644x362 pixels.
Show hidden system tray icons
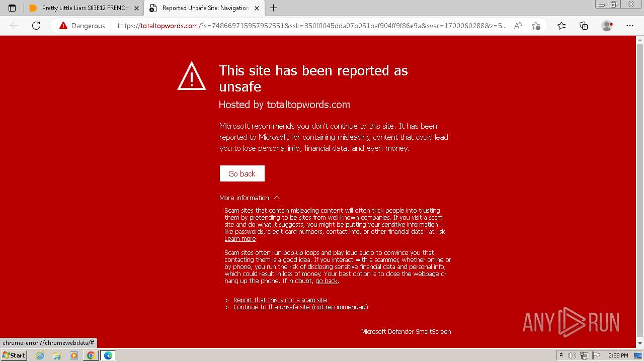(561, 355)
